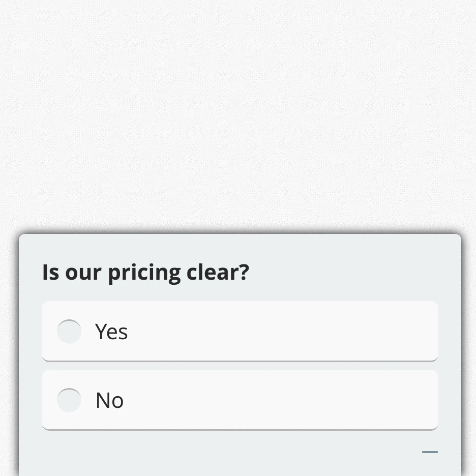Screen dimensions: 476x476
Task: Click the right side of the Yes option row
Action: click(386, 331)
